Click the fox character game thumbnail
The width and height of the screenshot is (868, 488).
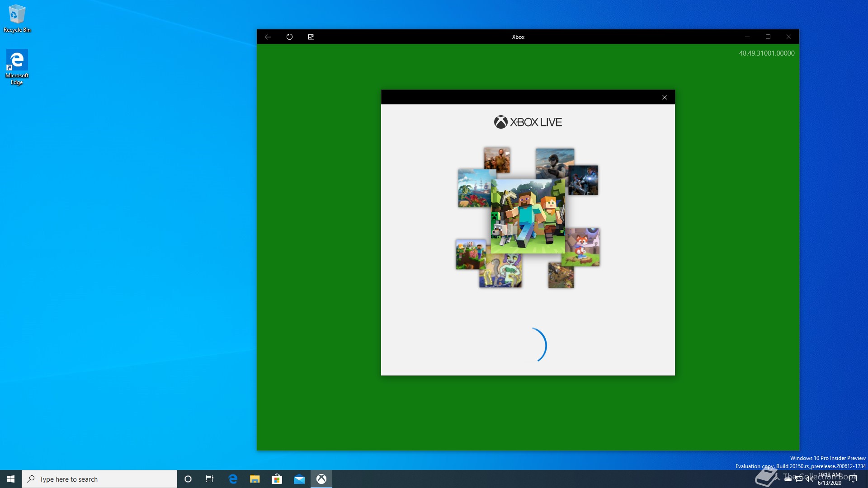pos(582,247)
